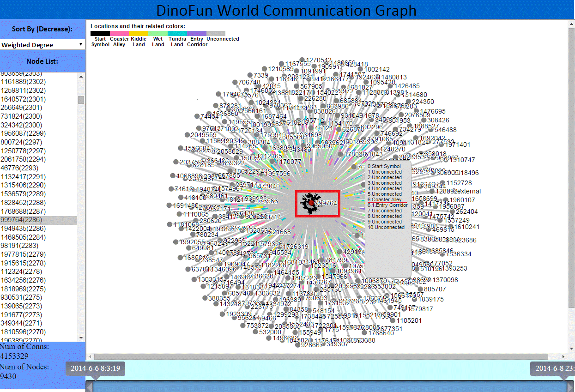Click graph node labeled 2049559
The width and height of the screenshot is (575, 392).
(x=187, y=135)
